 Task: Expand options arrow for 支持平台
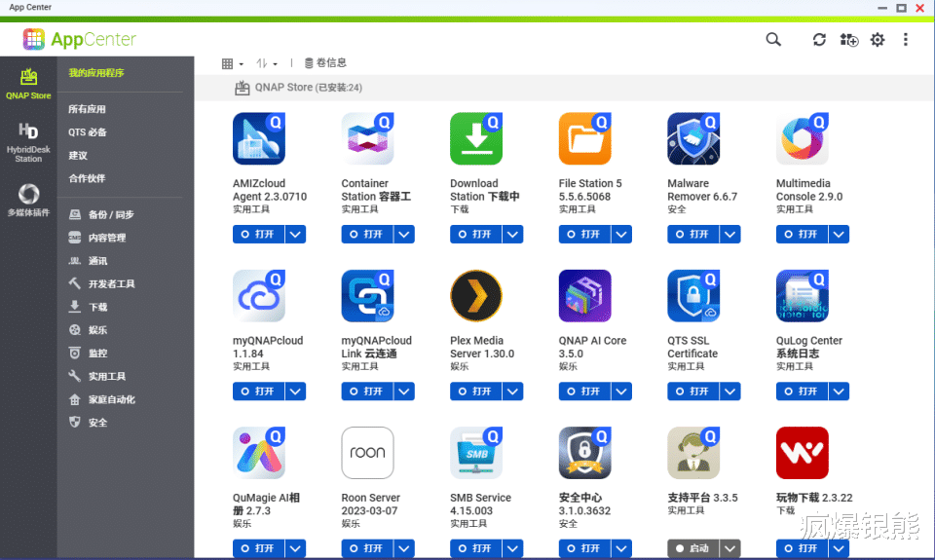[x=729, y=548]
